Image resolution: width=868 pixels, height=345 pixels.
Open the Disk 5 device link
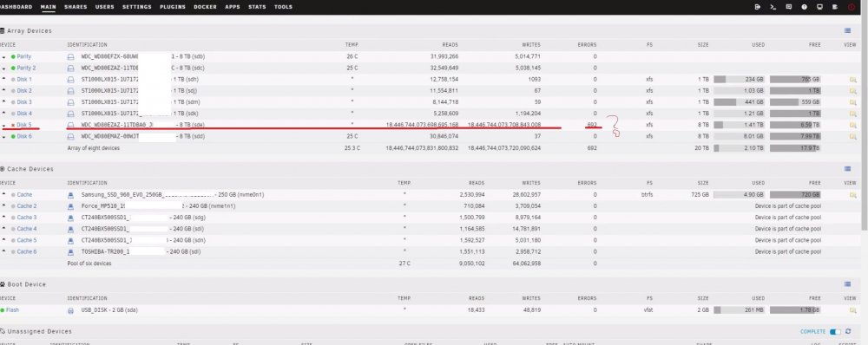coord(24,125)
